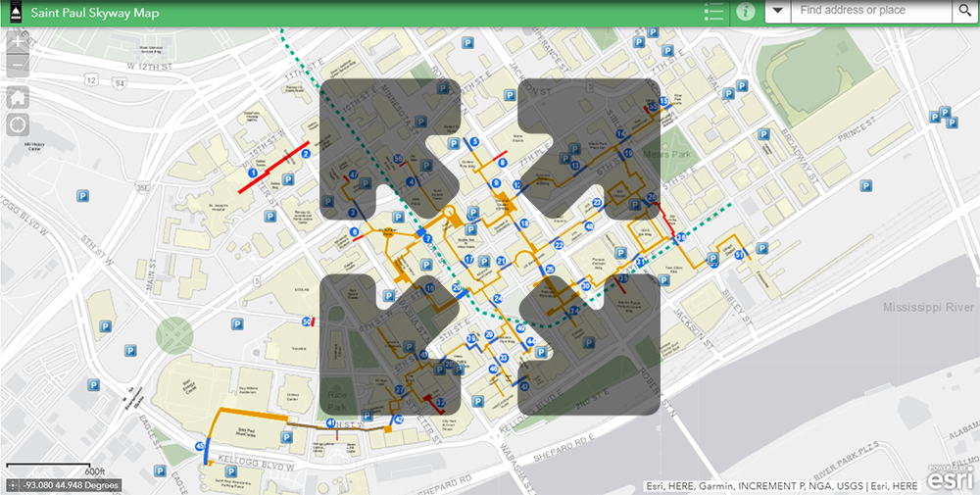This screenshot has width=980, height=495.
Task: Select skyway marker number 47
Action: click(353, 175)
